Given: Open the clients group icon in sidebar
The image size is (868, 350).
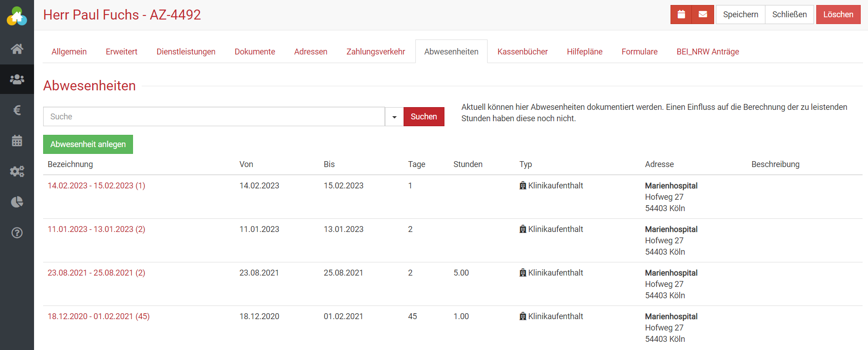Looking at the screenshot, I should pos(17,79).
